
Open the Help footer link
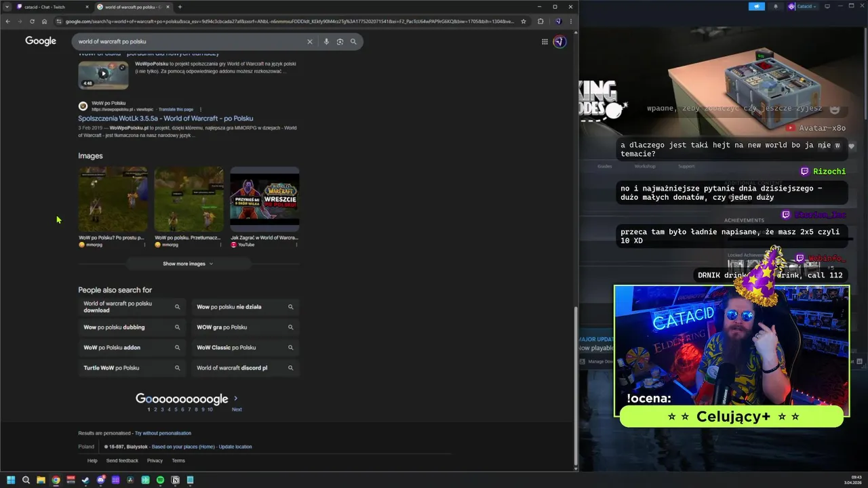pos(92,461)
